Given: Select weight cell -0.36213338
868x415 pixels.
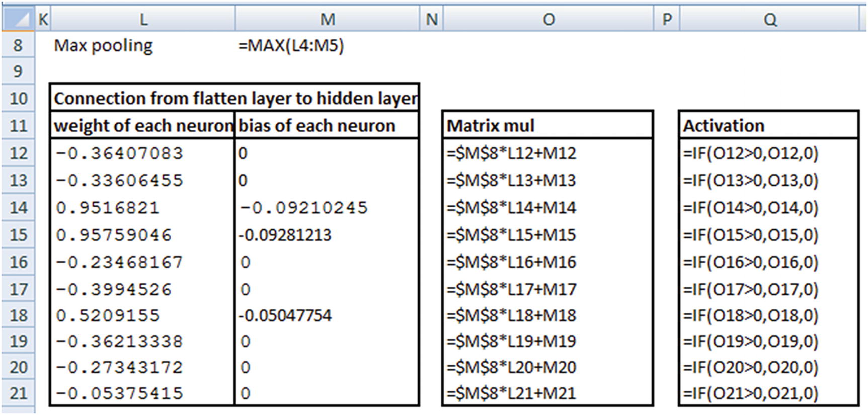Looking at the screenshot, I should click(x=143, y=341).
